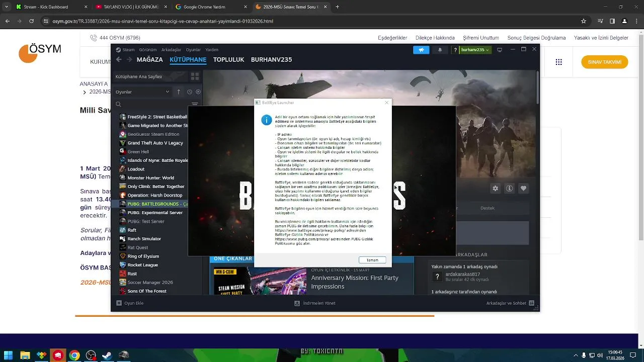This screenshot has width=644, height=362.
Task: Open the ÖSYM apps grid icon
Action: pyautogui.click(x=559, y=62)
